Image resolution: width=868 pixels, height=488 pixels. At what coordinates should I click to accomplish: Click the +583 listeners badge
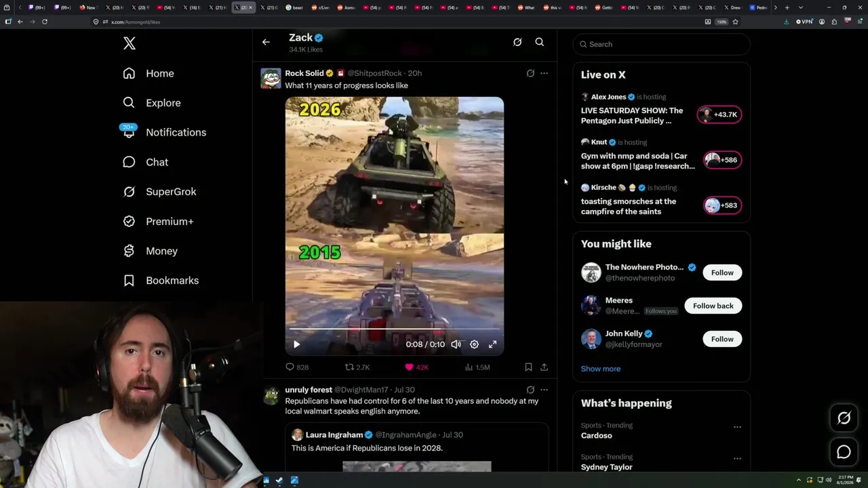click(x=722, y=205)
